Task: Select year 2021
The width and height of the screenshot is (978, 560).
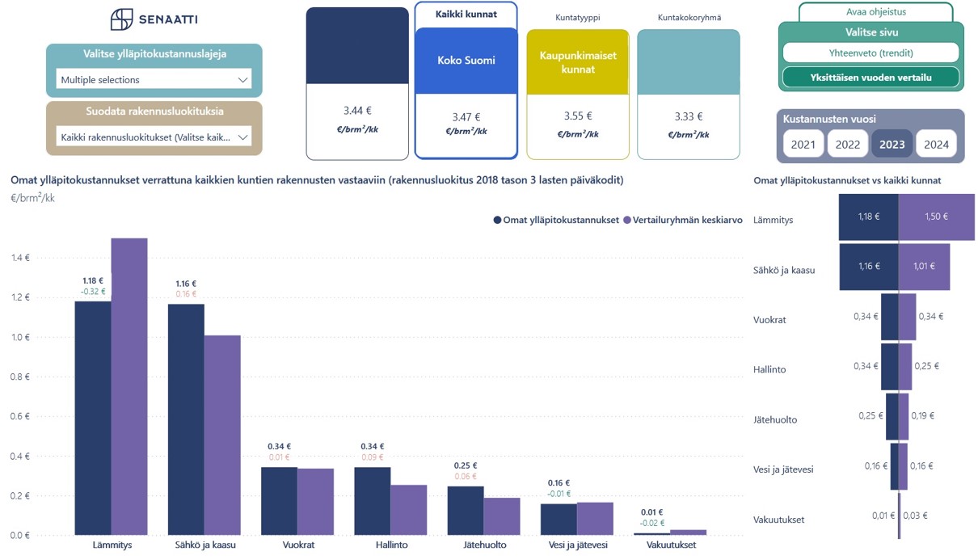Action: (803, 145)
